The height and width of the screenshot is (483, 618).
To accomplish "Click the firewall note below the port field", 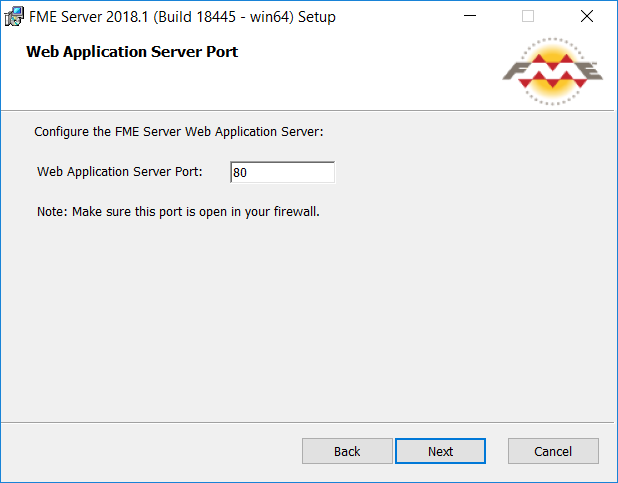I will [x=178, y=212].
